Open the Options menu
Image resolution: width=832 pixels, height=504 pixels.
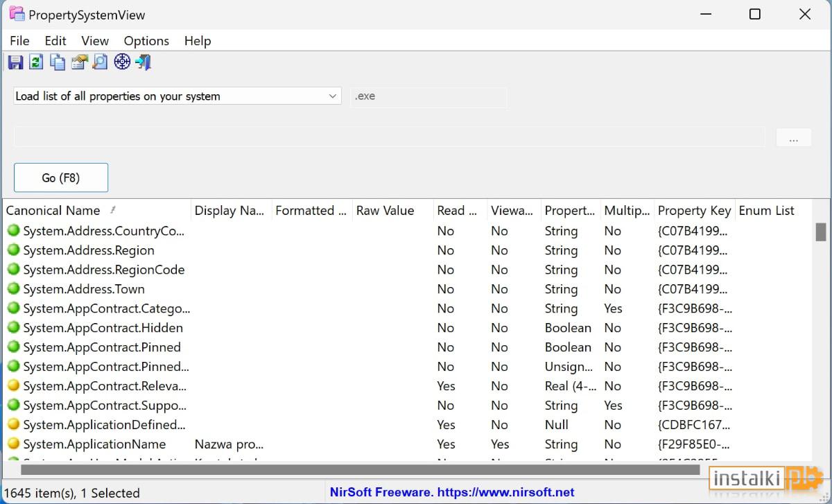pyautogui.click(x=146, y=41)
